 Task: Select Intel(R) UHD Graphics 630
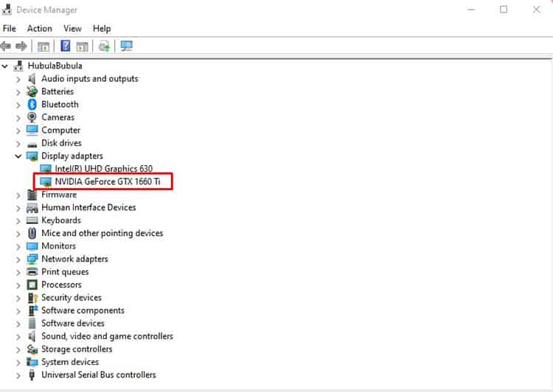click(x=104, y=169)
